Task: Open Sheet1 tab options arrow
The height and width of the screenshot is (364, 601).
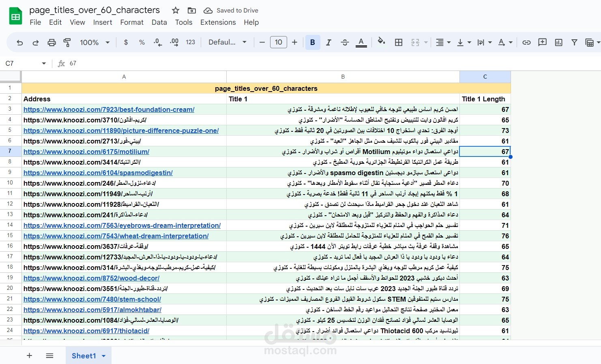Action: 104,356
